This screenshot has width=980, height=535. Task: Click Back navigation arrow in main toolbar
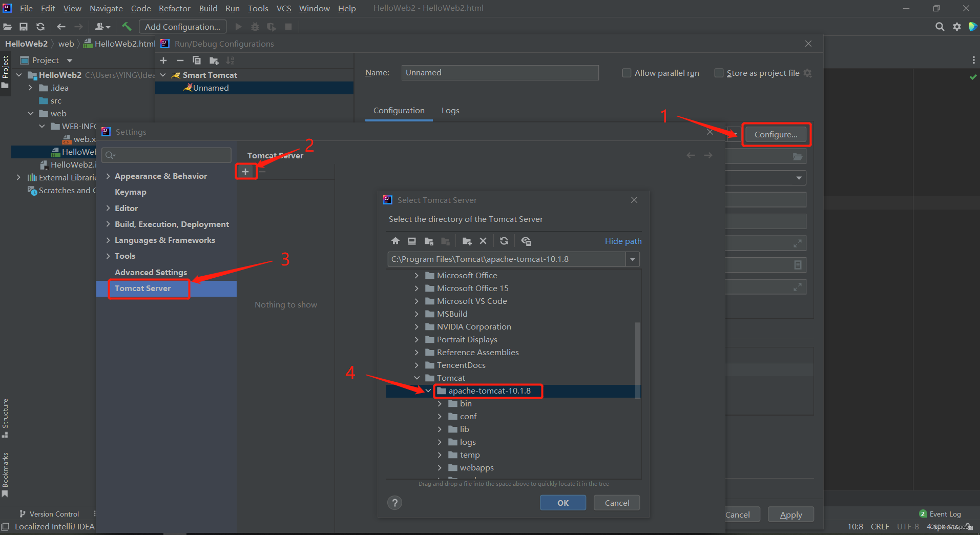pyautogui.click(x=61, y=27)
